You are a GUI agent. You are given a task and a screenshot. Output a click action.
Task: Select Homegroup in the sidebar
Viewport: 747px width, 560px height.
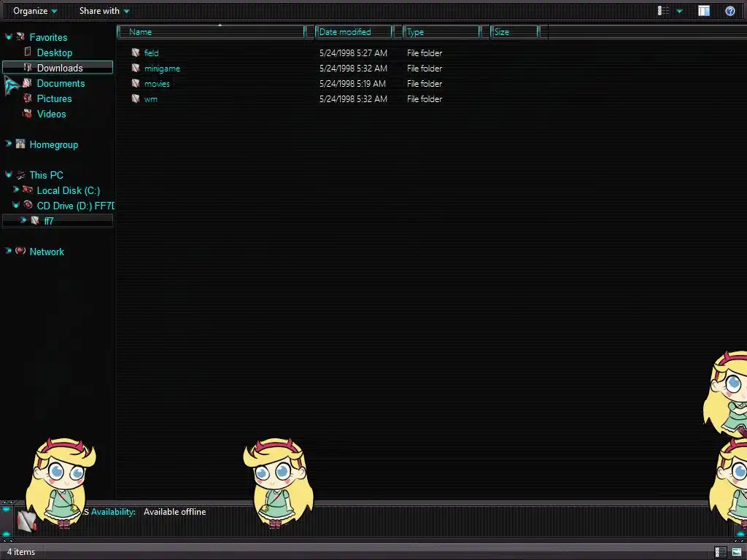[54, 144]
